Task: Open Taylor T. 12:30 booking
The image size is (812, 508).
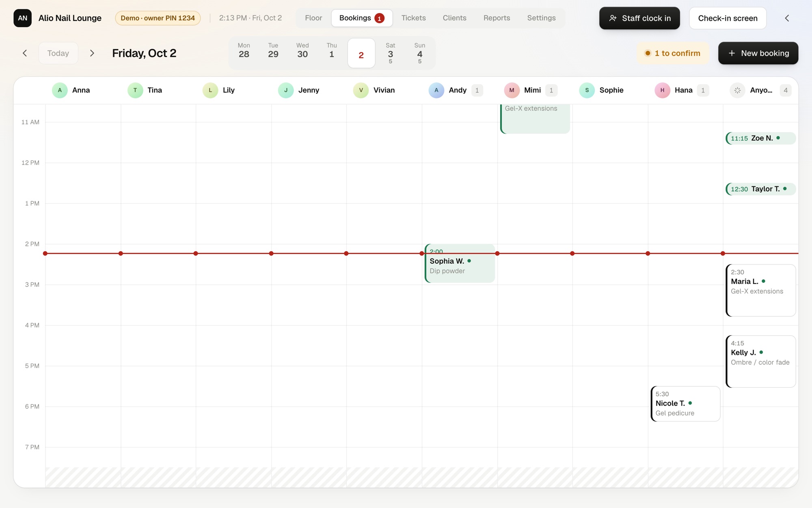Action: pos(760,189)
